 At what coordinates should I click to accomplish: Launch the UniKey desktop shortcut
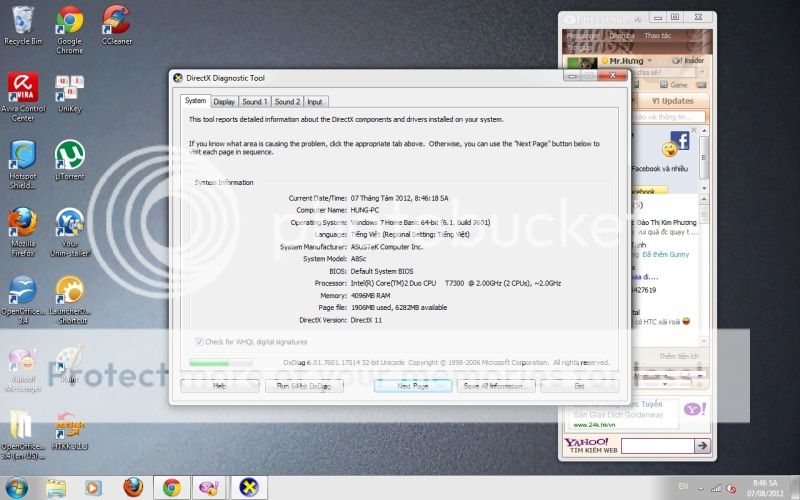[70, 93]
